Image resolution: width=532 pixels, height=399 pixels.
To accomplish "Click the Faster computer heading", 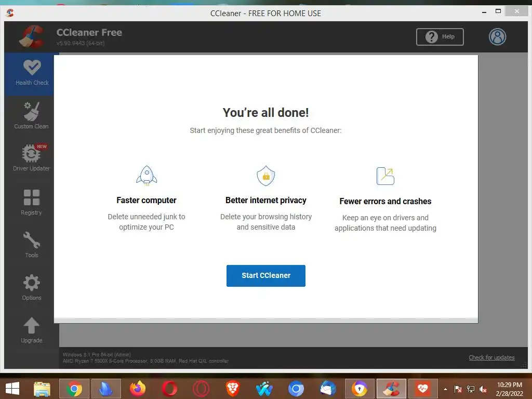I will pos(147,200).
